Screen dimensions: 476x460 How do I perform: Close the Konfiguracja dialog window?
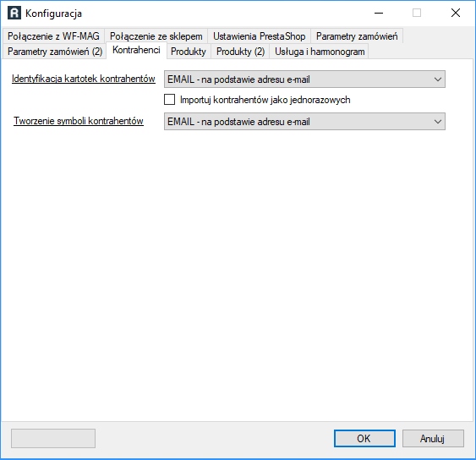click(456, 13)
